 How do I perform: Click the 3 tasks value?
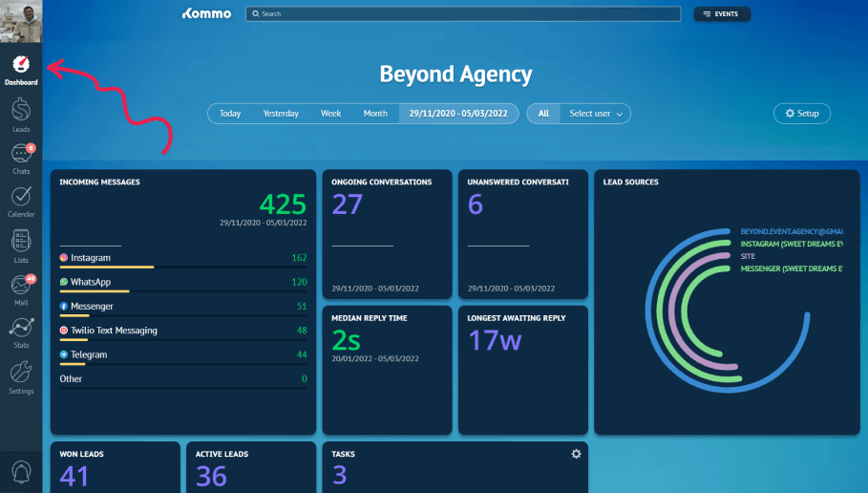point(340,475)
